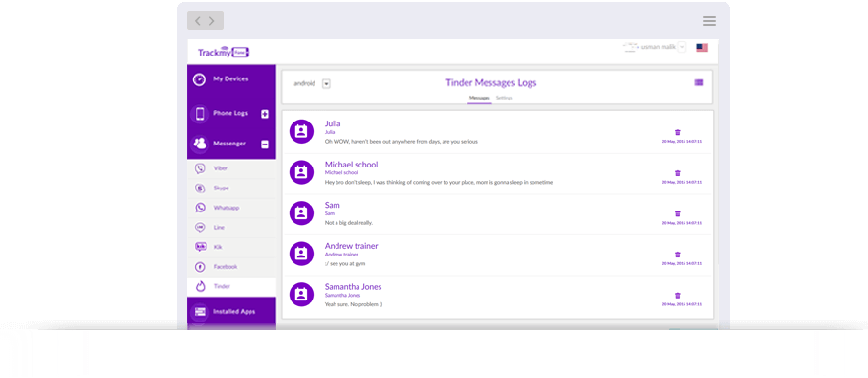Viewport: 868px width, 378px height.
Task: Open the Phone Logs section
Action: (231, 113)
